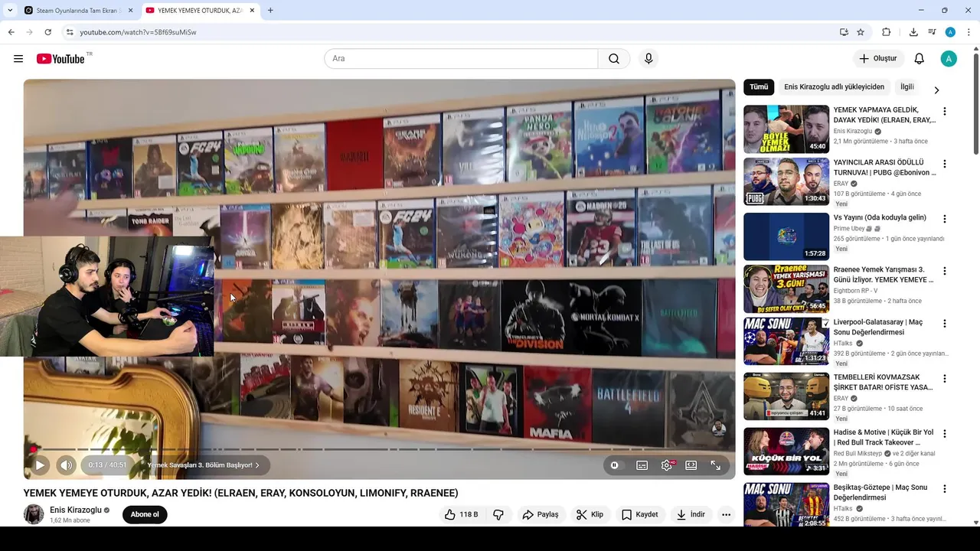
Task: Open Chrome profile avatar
Action: [950, 32]
